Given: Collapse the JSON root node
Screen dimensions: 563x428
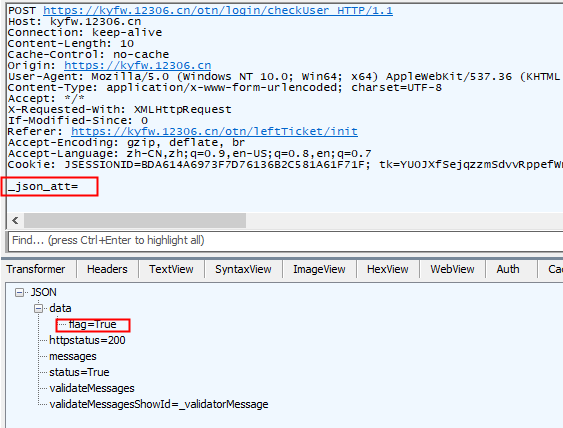Looking at the screenshot, I should tap(19, 293).
